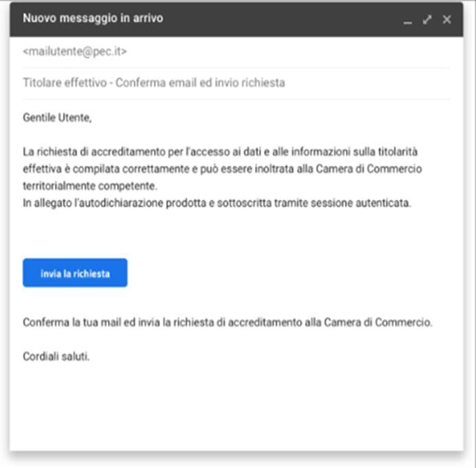Click the Conferma email ed invio richiesta text
The image size is (476, 468).
tap(200, 82)
